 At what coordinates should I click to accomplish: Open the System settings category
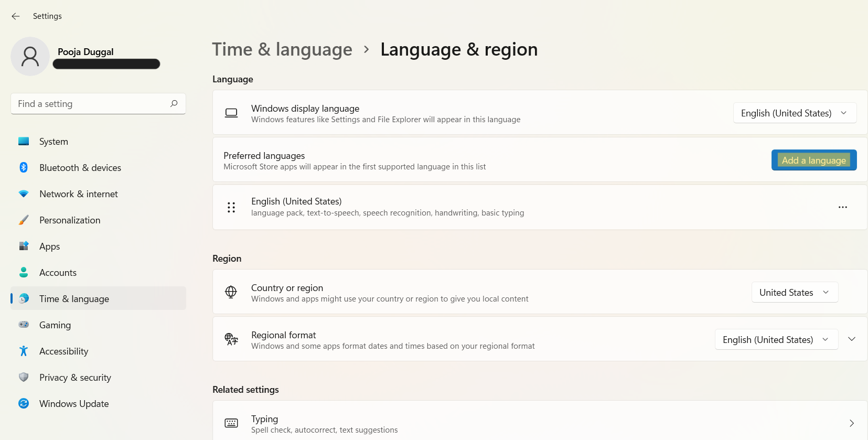point(53,142)
